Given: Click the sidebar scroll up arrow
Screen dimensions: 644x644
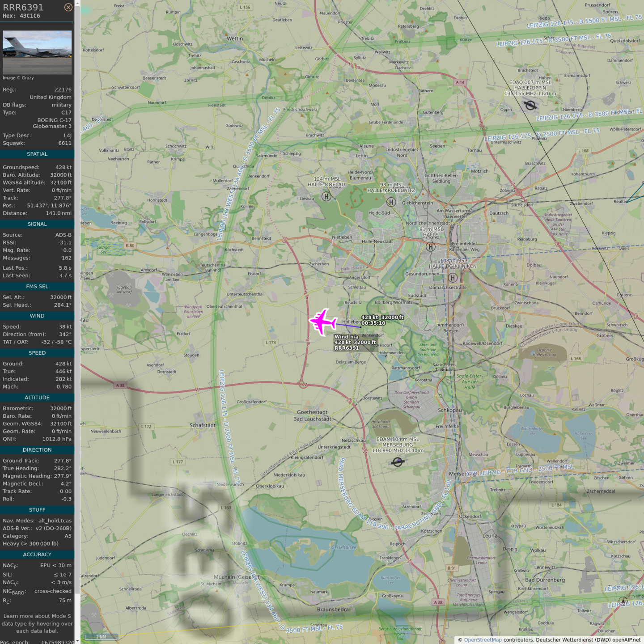Looking at the screenshot, I should (77, 3).
